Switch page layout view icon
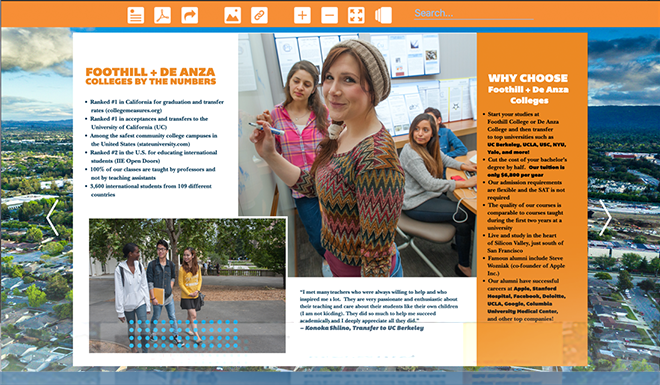The width and height of the screenshot is (660, 385). click(383, 15)
